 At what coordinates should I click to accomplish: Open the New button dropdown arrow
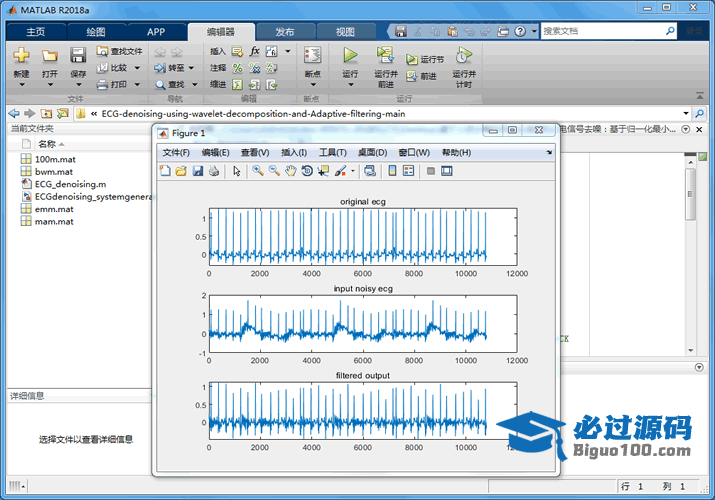click(21, 85)
